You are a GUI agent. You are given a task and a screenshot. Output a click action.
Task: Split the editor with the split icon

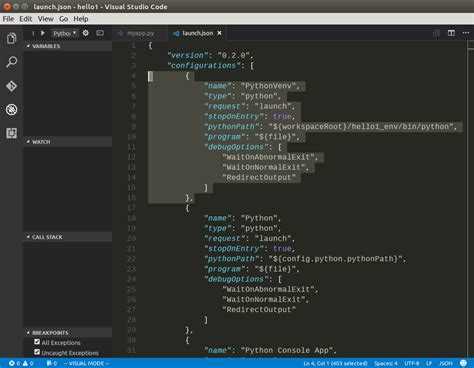click(x=451, y=33)
